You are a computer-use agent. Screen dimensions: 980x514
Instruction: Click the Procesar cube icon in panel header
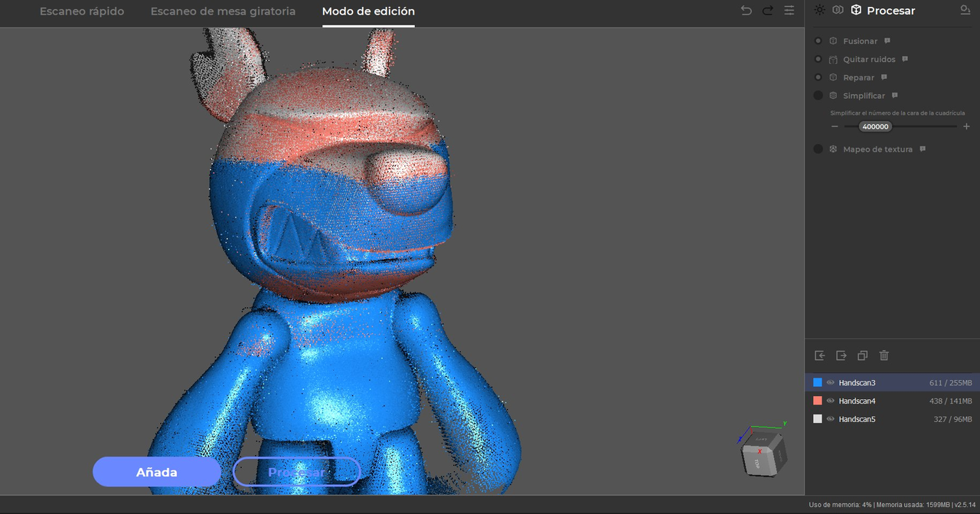pyautogui.click(x=856, y=10)
